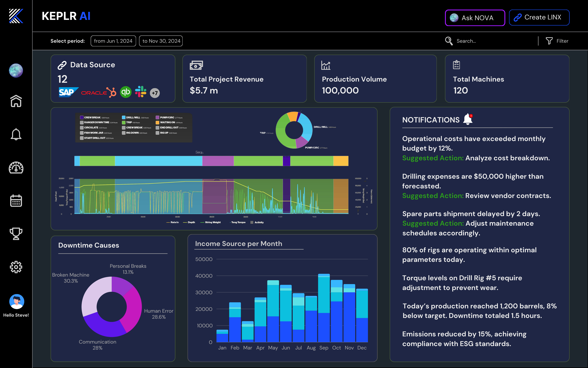Toggle RIG DOWN legend box
588x368 pixels.
[x=124, y=133]
